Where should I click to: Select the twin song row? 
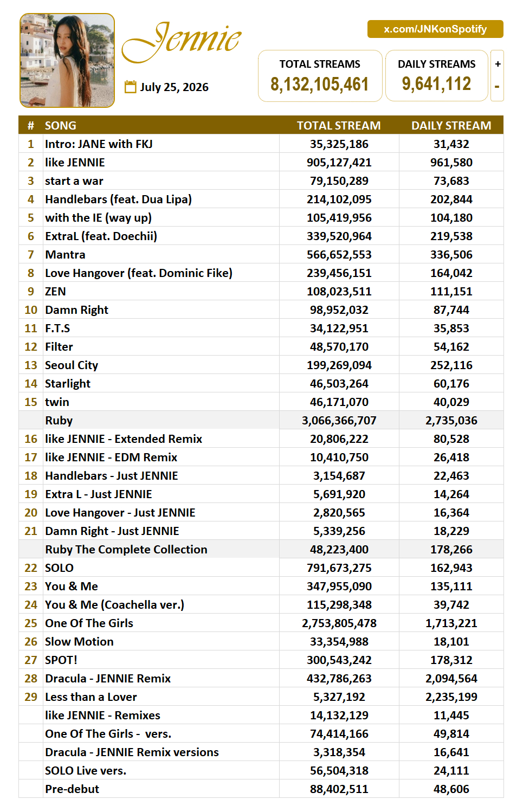(261, 402)
